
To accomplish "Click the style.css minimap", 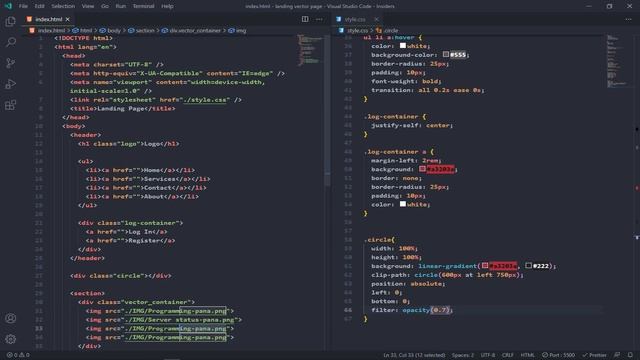I will tap(617, 61).
